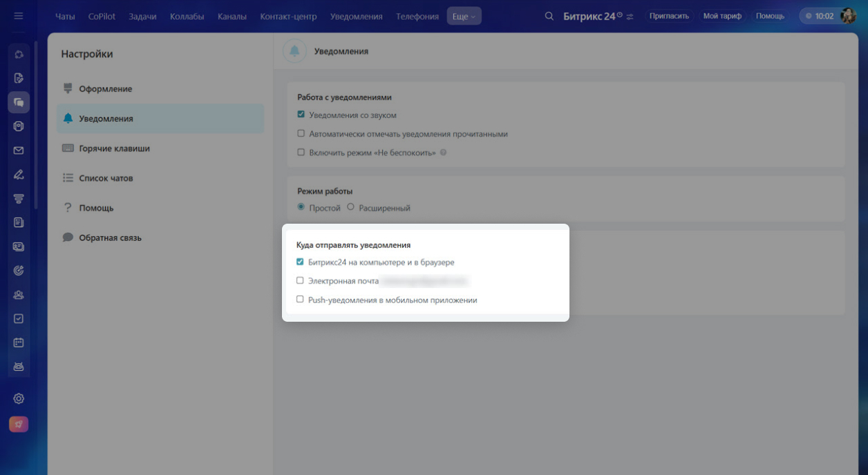Viewport: 868px width, 475px height.
Task: Enable Push-уведомления в мобильном приложении
Action: click(300, 300)
